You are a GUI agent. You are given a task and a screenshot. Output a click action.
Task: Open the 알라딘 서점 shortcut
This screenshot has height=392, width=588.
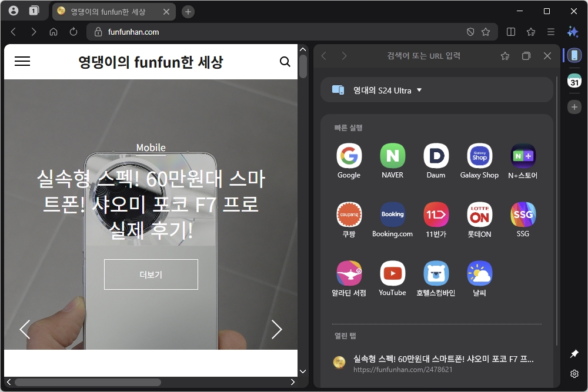pos(349,279)
